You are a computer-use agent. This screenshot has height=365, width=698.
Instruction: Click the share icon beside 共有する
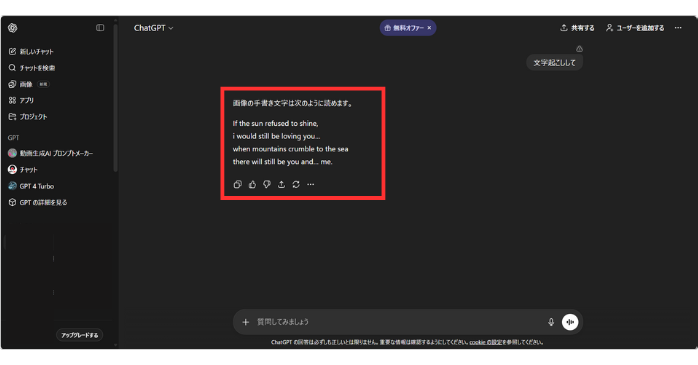point(564,28)
